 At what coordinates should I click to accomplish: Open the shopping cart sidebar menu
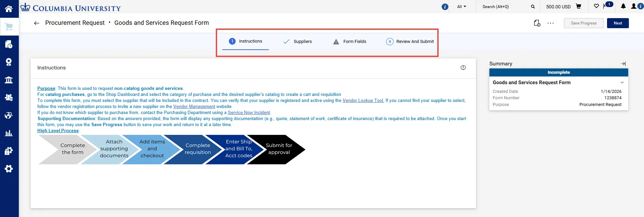click(9, 26)
